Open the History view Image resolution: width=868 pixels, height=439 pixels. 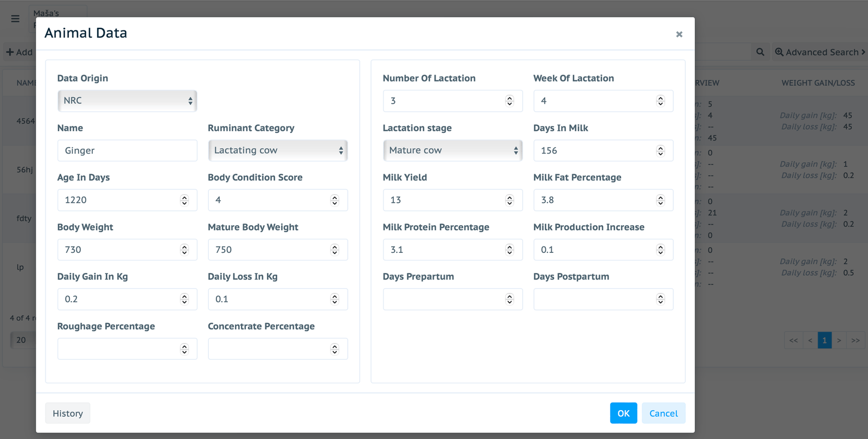pyautogui.click(x=68, y=413)
